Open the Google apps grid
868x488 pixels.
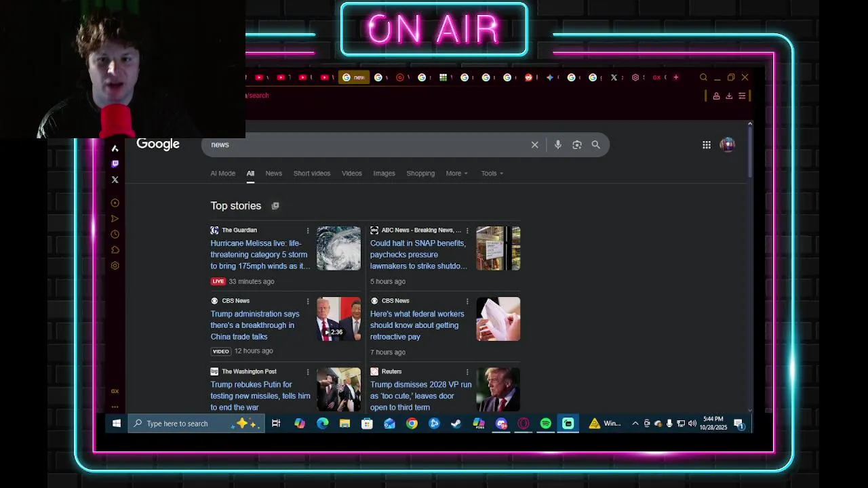(707, 144)
